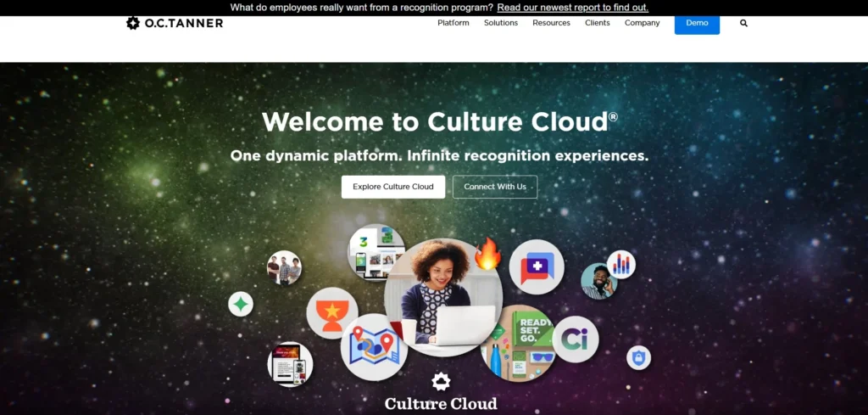
Task: Follow 'Read our newest report' link
Action: [573, 8]
